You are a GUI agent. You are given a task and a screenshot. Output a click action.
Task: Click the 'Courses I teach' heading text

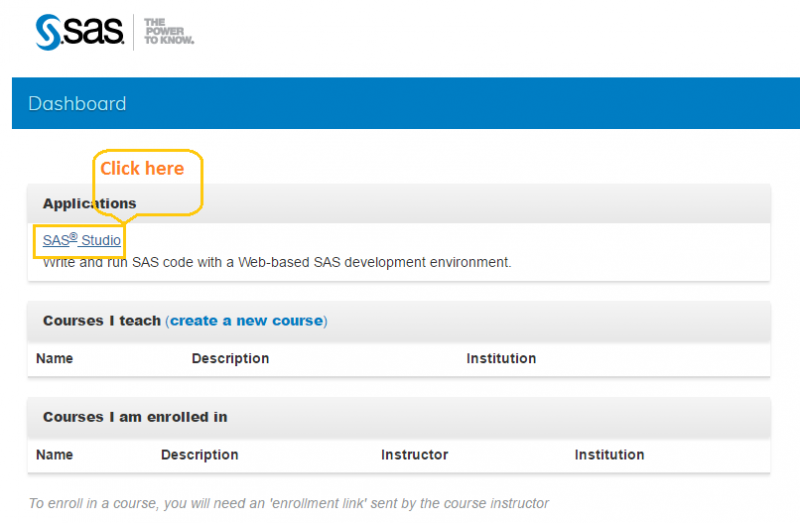click(x=101, y=321)
